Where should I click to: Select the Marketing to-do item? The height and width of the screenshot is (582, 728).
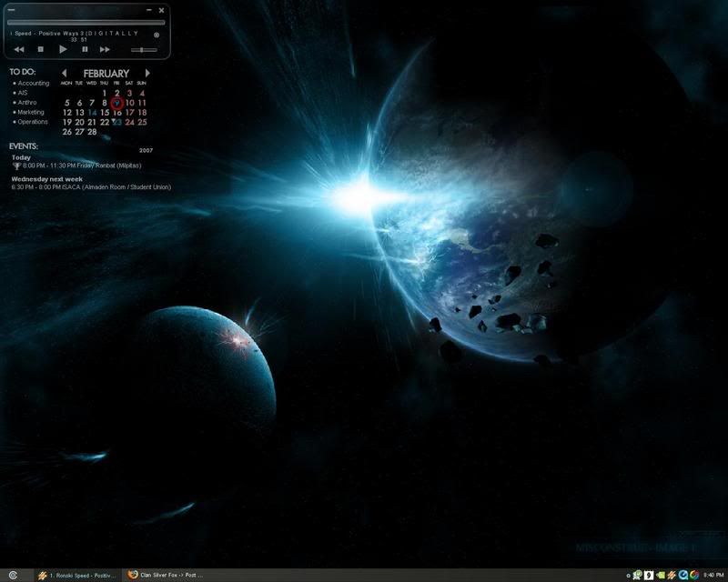click(x=28, y=113)
